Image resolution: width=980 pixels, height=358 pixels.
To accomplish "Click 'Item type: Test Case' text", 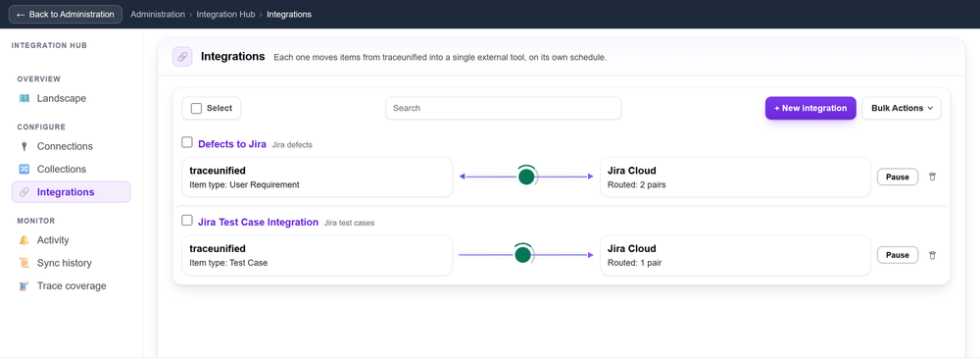I will tap(228, 263).
